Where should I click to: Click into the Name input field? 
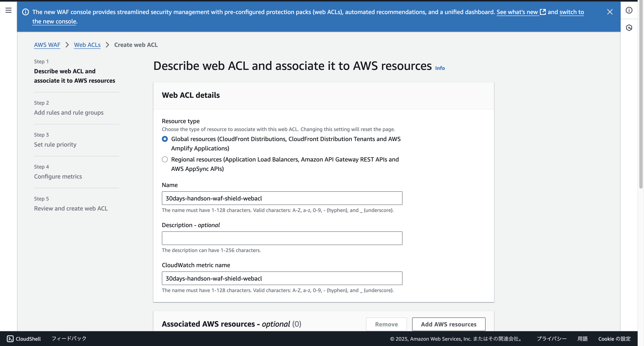[x=282, y=198]
